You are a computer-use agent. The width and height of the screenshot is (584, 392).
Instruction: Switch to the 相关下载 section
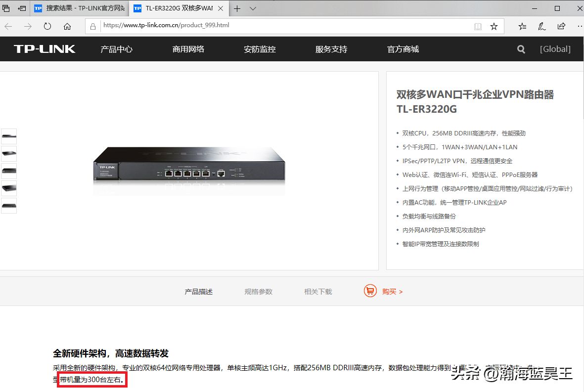pos(318,292)
